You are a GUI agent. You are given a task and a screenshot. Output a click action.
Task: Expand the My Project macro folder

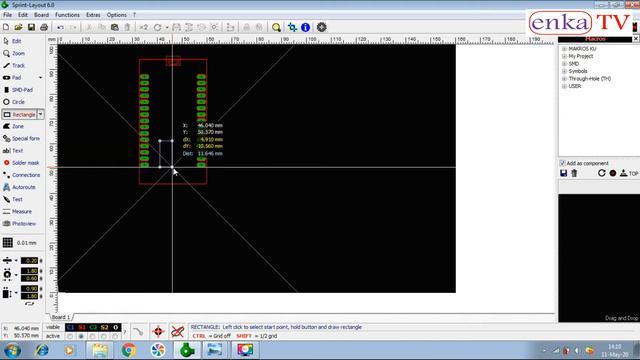tap(564, 56)
